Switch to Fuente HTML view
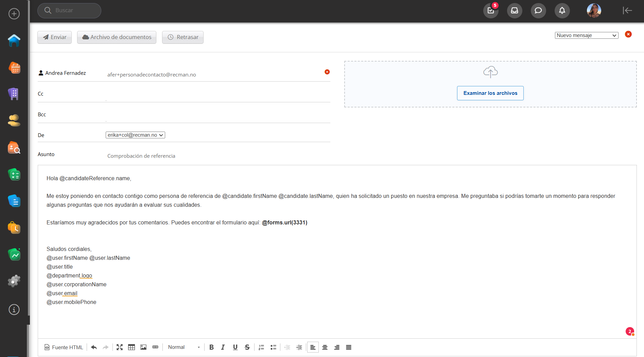Viewport: 644px width, 357px height. (64, 347)
